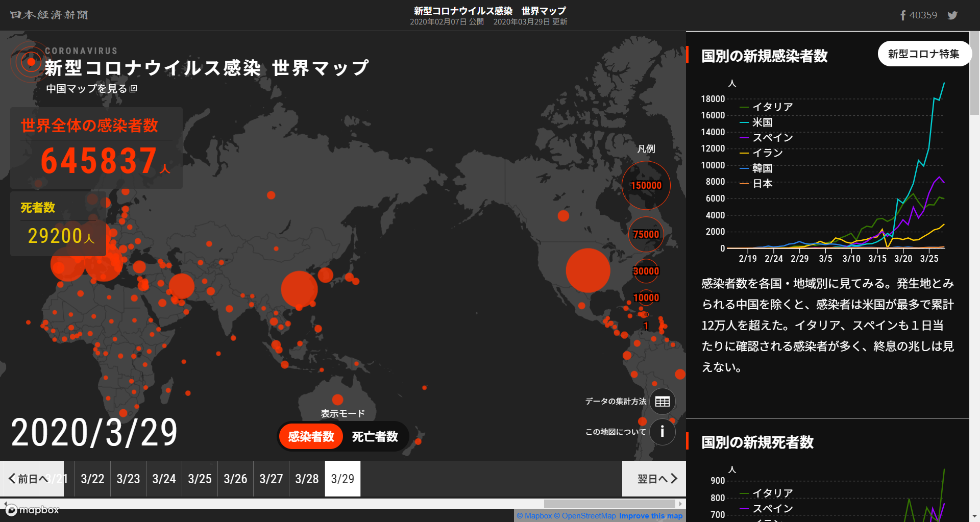
Task: Open the data aggregation method table icon
Action: tap(663, 402)
